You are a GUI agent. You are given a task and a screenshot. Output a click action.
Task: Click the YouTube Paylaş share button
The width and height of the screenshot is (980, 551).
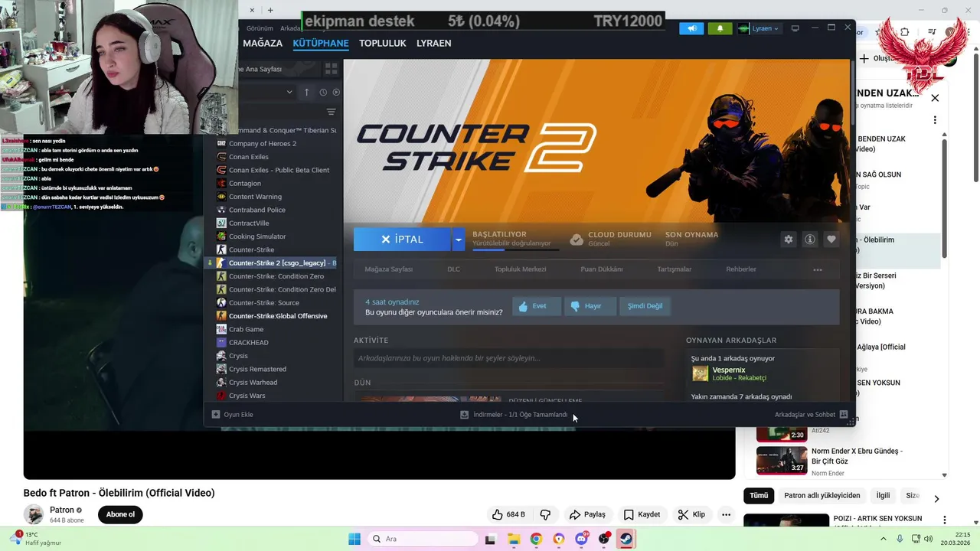(587, 514)
